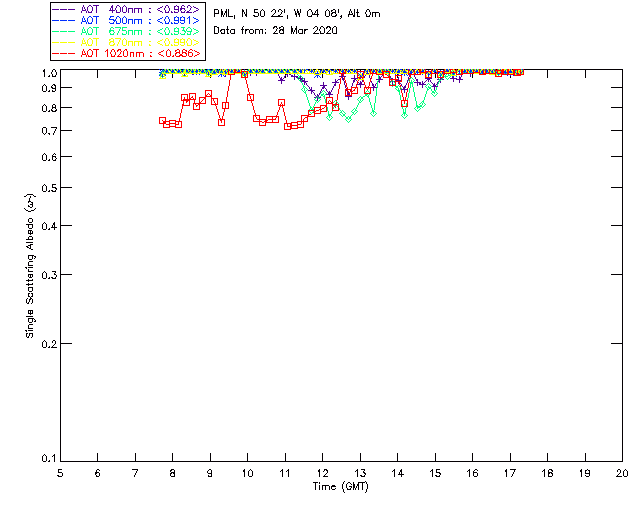Click the x-axis tick label 11
This screenshot has width=640, height=512.
tap(285, 473)
